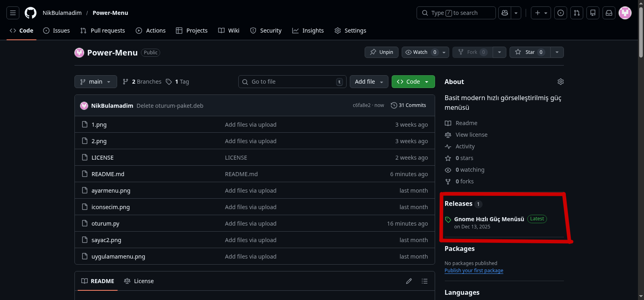Focus the Go to file search field
Viewport: 644px width, 300px height.
[292, 82]
